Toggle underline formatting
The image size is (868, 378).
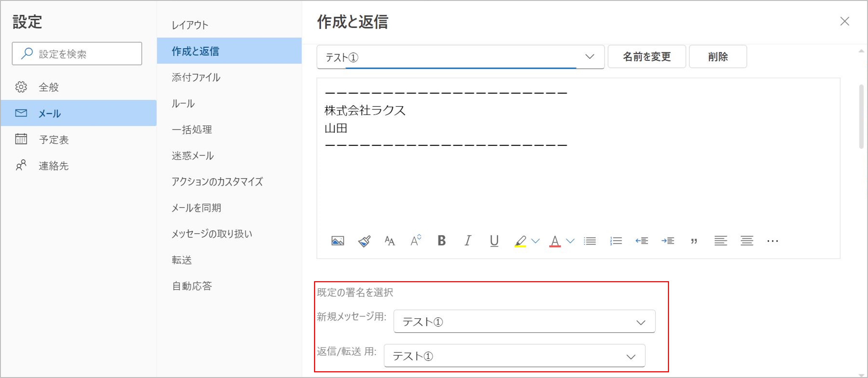(x=494, y=241)
